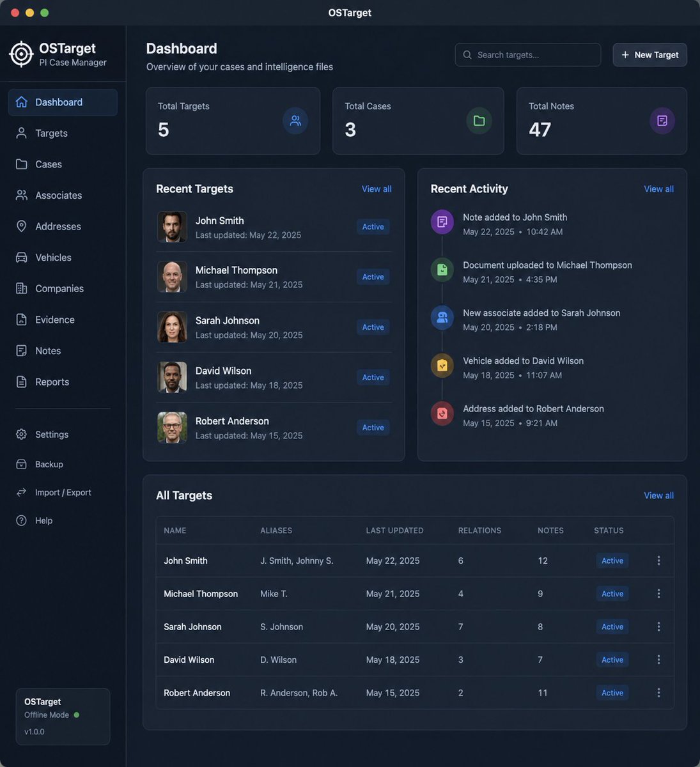Click 'Address added to Robert Anderson' activity
The height and width of the screenshot is (767, 700).
click(533, 409)
